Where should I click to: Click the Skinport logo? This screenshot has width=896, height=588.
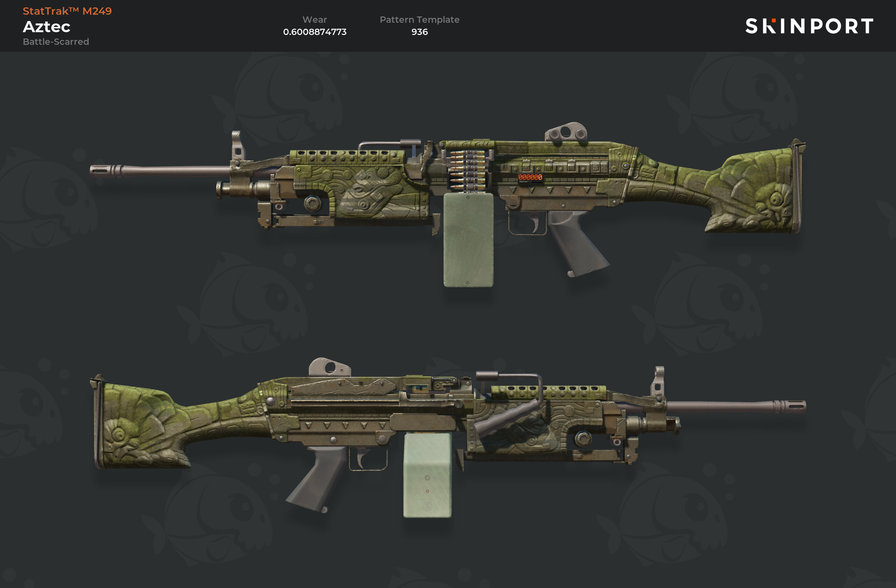click(x=809, y=26)
